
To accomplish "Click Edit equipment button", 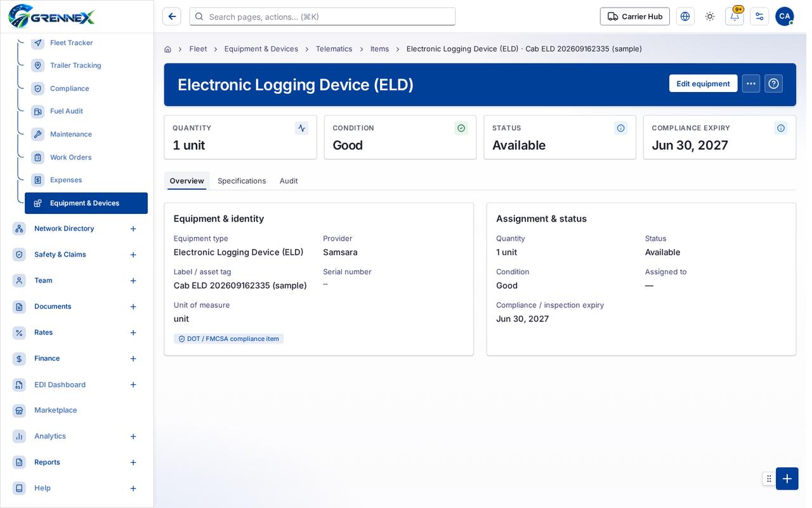I will [x=703, y=84].
